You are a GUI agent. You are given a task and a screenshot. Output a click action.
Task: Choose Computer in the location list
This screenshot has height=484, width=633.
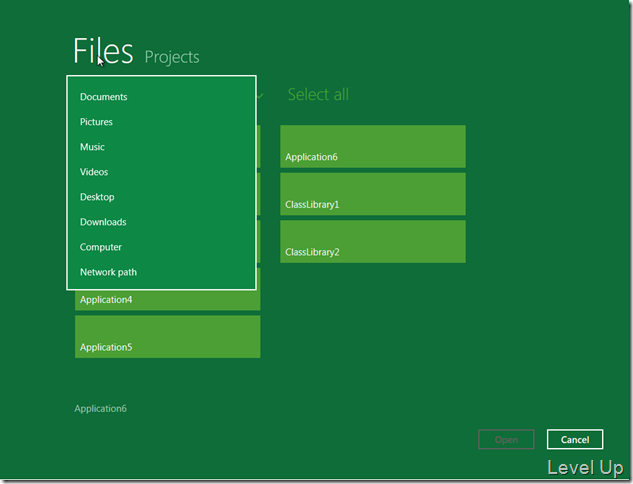point(161,247)
